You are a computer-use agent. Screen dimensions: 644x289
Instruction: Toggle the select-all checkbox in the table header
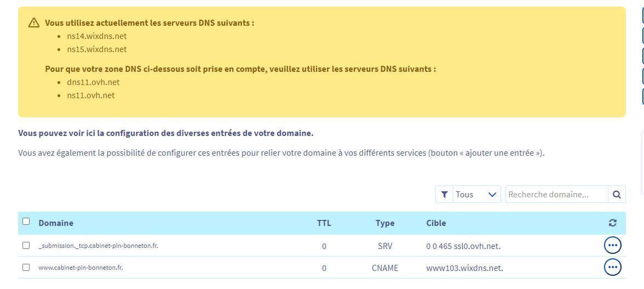[26, 222]
